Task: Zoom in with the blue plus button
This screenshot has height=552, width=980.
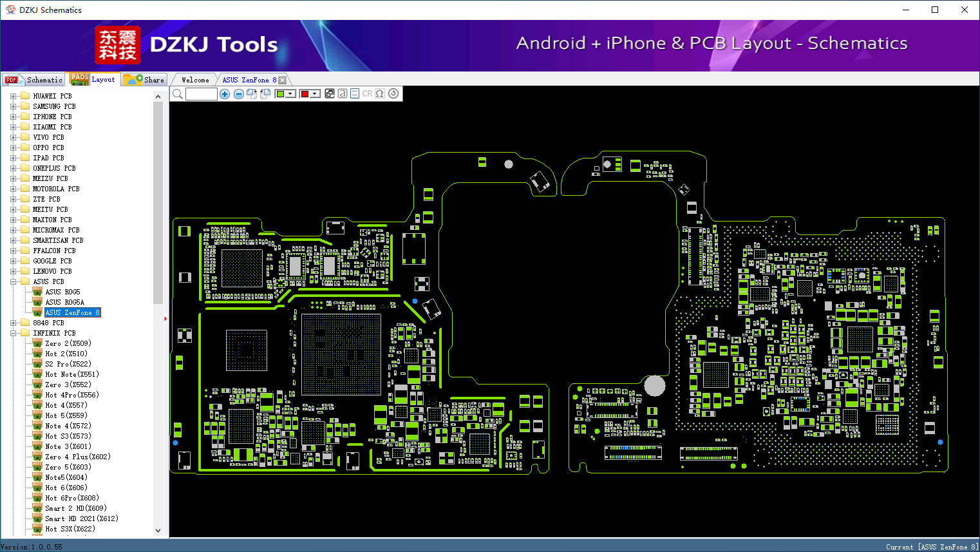Action: coord(225,94)
